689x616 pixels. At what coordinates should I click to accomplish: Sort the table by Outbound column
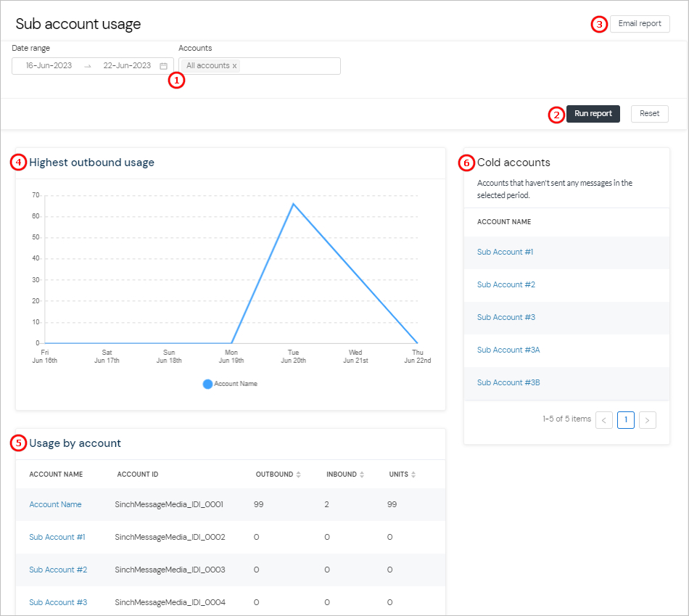279,475
